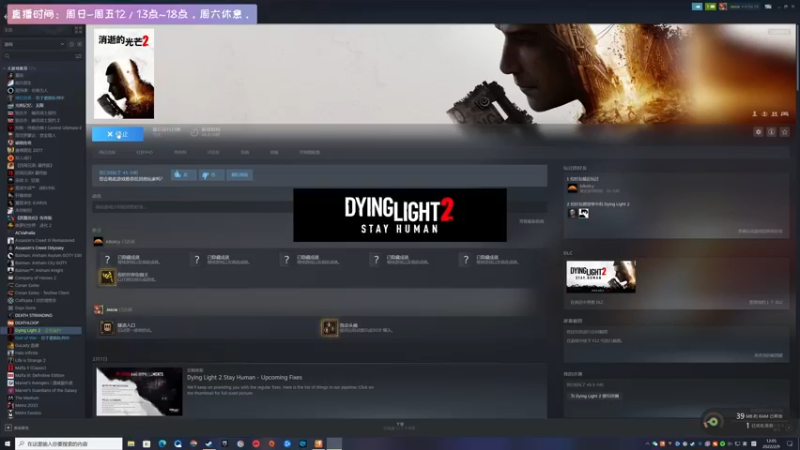
Task: Focus the Windows taskbar search box
Action: 69,444
